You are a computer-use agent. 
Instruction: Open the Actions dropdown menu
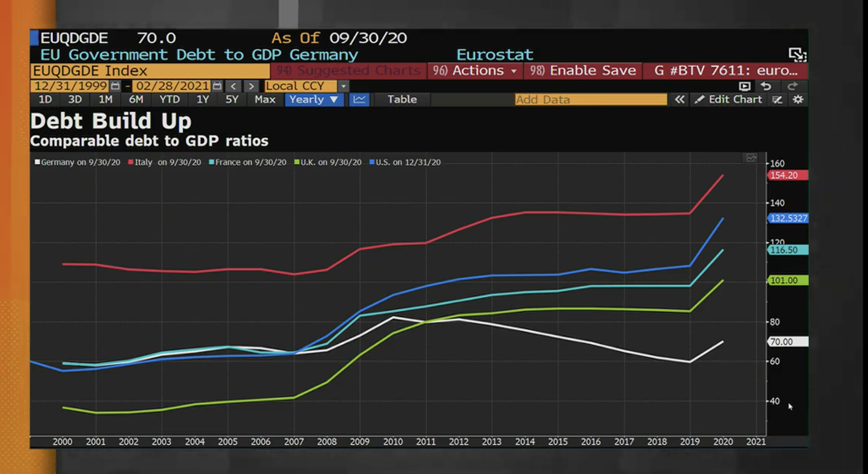tap(475, 70)
